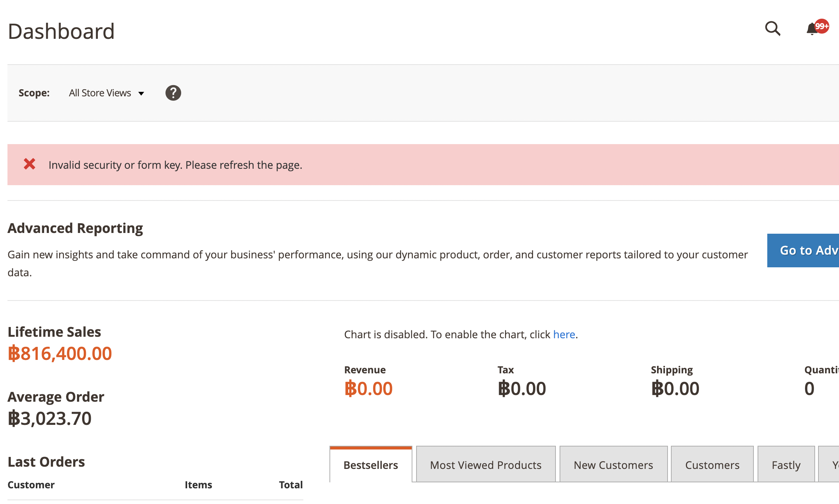Click the Customer column header in Last Orders

click(31, 485)
